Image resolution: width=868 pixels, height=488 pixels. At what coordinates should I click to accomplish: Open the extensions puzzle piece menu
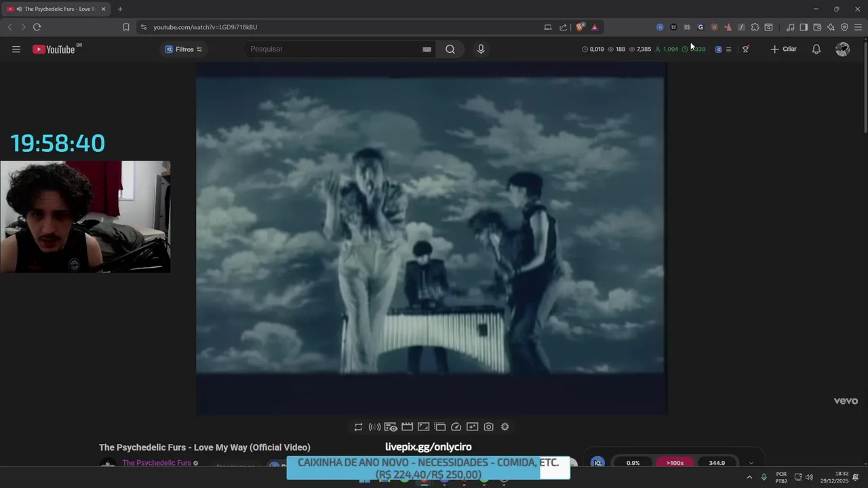755,27
